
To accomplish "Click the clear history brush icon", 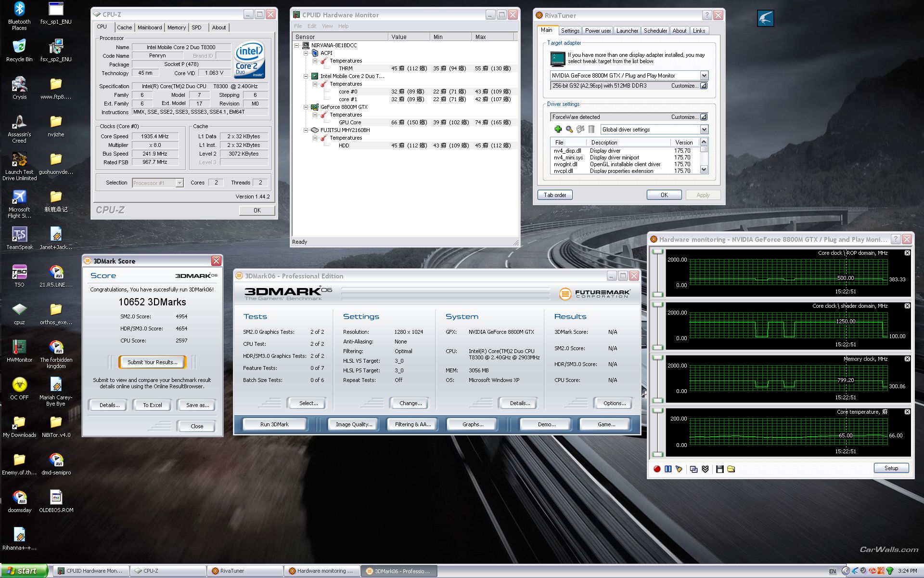I will point(679,469).
